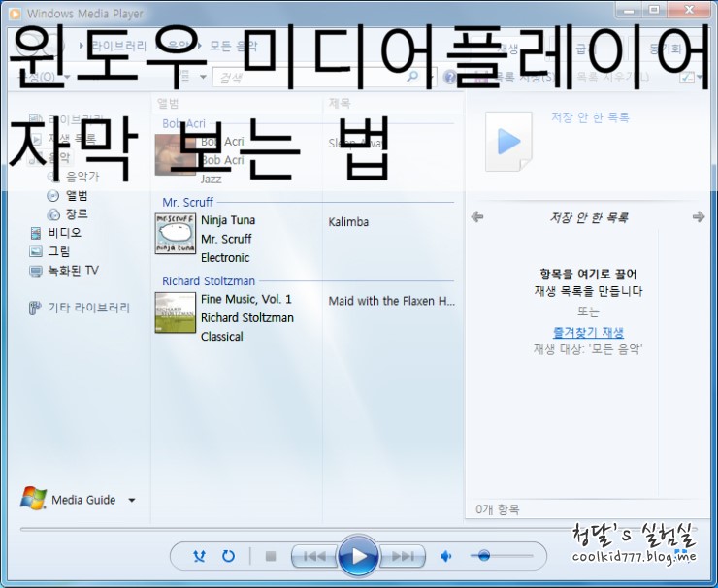Click the 기타 라이브러리 icon
718x588 pixels.
click(x=35, y=308)
